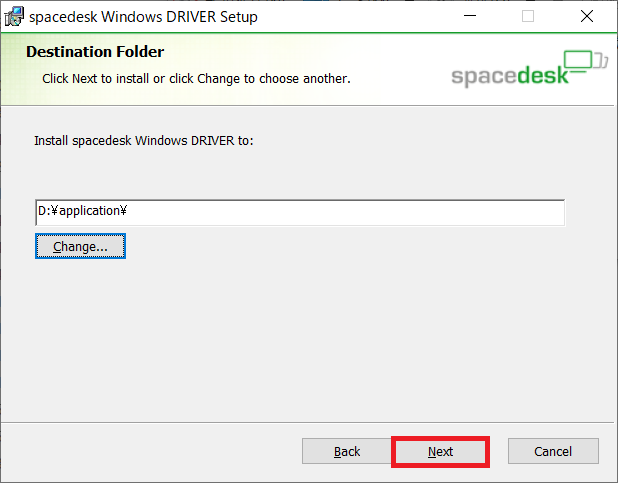Click the spacedesk logo in header

(529, 68)
